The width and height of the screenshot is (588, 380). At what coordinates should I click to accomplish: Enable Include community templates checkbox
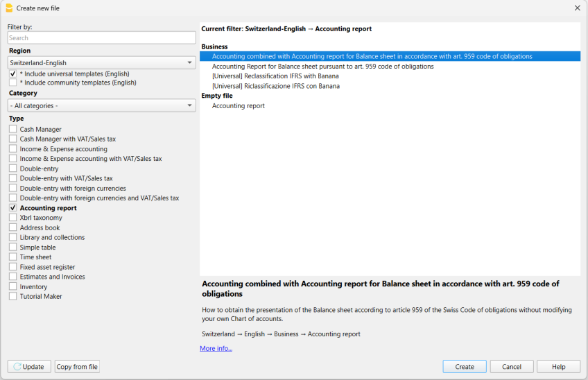coord(13,83)
